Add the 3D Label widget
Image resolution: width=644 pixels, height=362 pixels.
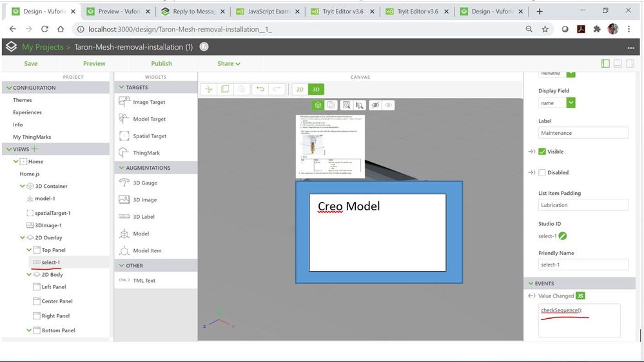tap(137, 217)
